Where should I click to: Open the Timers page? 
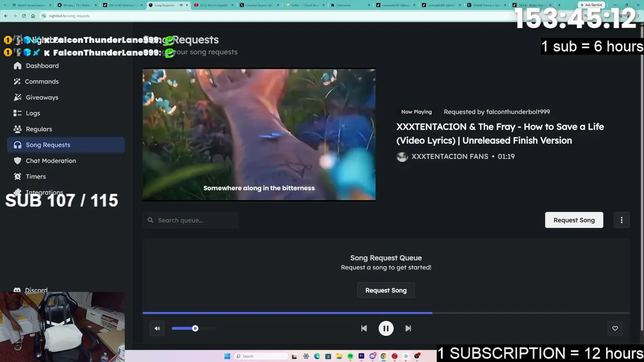(66, 176)
